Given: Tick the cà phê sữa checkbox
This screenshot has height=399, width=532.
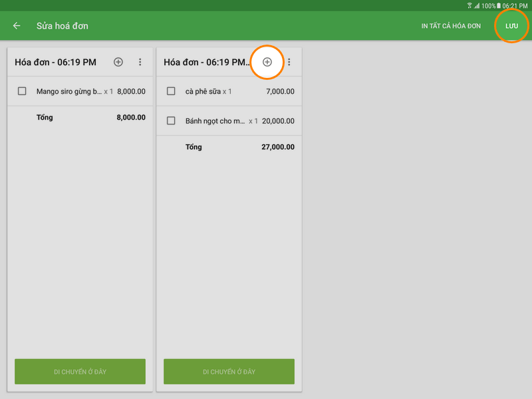Looking at the screenshot, I should (171, 91).
